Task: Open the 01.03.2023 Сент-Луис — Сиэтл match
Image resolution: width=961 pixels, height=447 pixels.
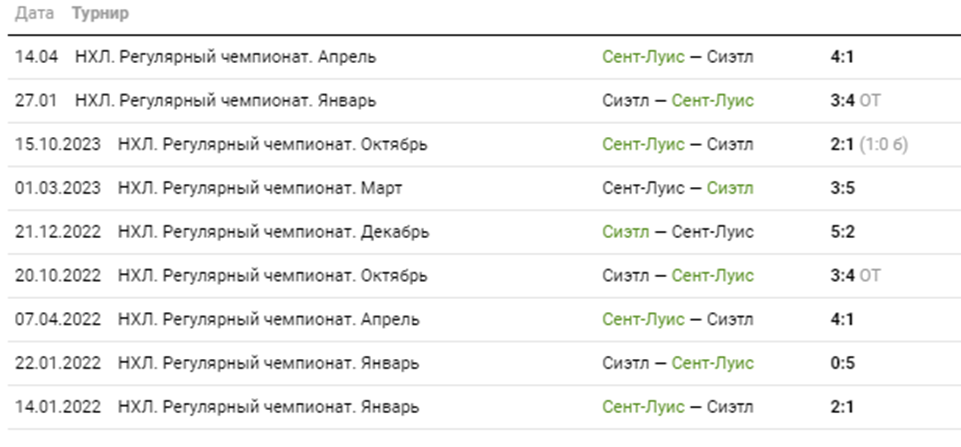Action: click(x=677, y=188)
